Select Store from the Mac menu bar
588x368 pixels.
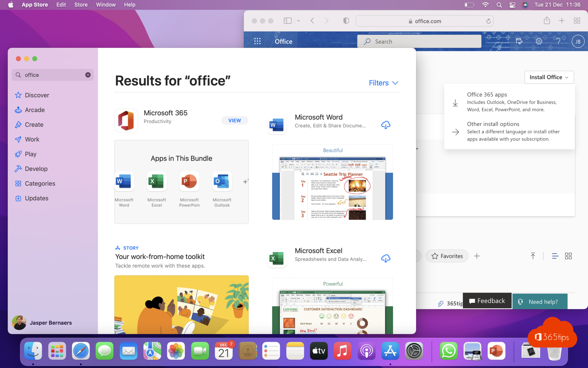tap(81, 5)
